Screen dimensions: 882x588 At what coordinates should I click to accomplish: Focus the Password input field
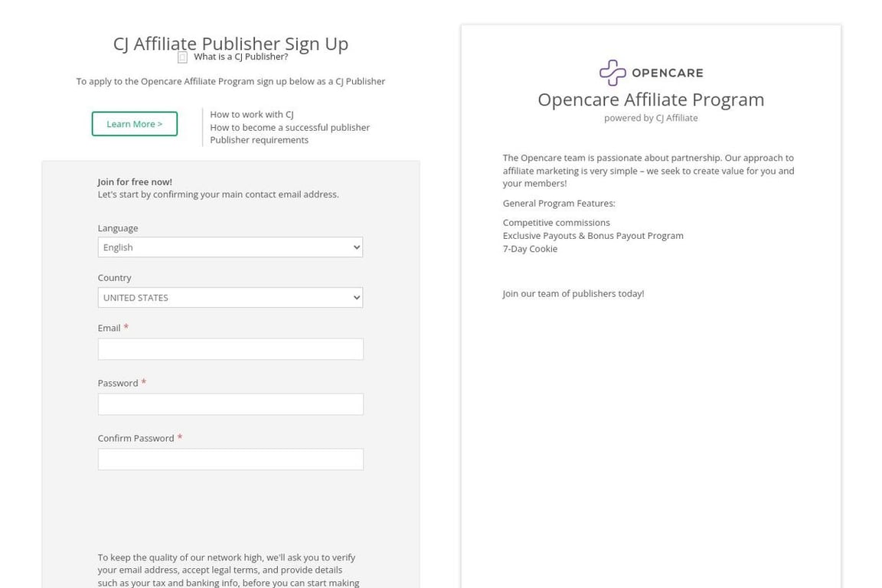[x=230, y=404]
